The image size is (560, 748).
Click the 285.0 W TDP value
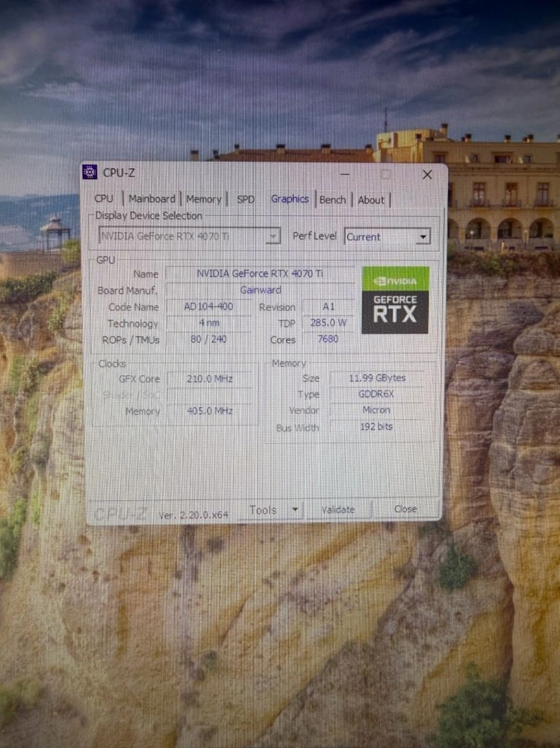329,323
